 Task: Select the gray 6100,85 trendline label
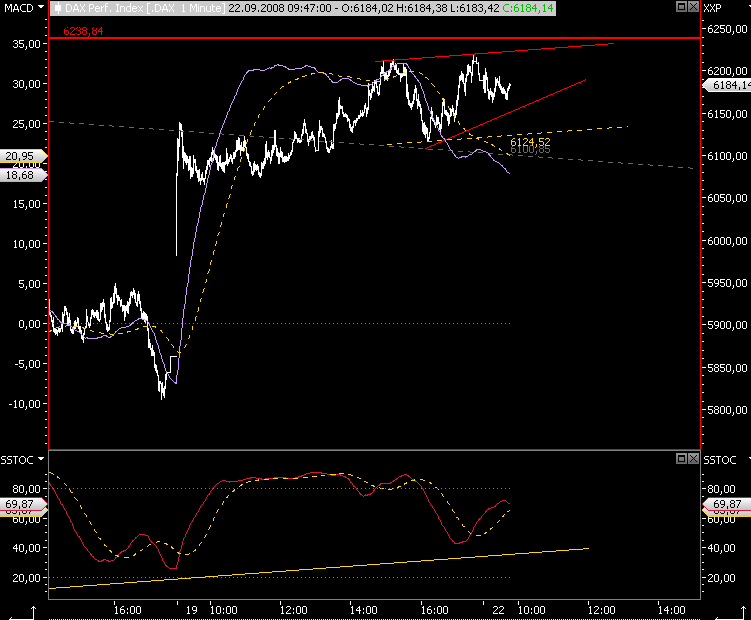click(x=530, y=150)
